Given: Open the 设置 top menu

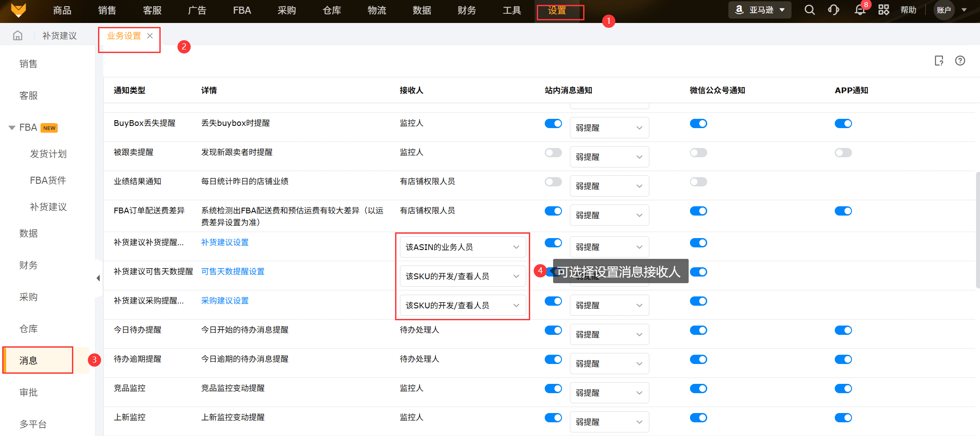Looking at the screenshot, I should coord(557,10).
